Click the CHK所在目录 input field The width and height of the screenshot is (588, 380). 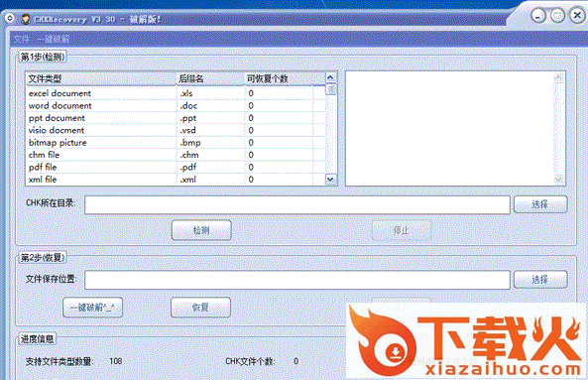click(297, 204)
